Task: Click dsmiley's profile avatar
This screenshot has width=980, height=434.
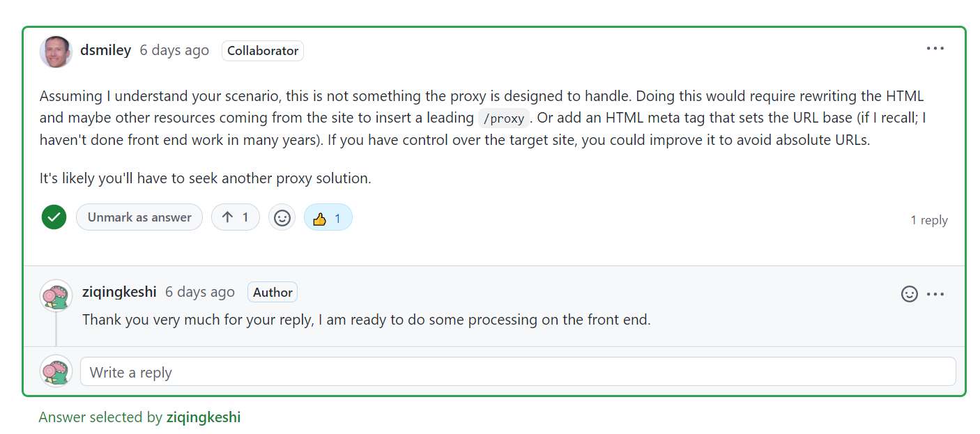Action: [x=56, y=52]
